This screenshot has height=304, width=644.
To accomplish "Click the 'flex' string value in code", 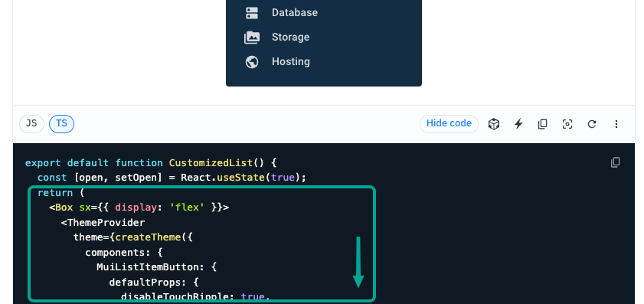I will (x=187, y=208).
